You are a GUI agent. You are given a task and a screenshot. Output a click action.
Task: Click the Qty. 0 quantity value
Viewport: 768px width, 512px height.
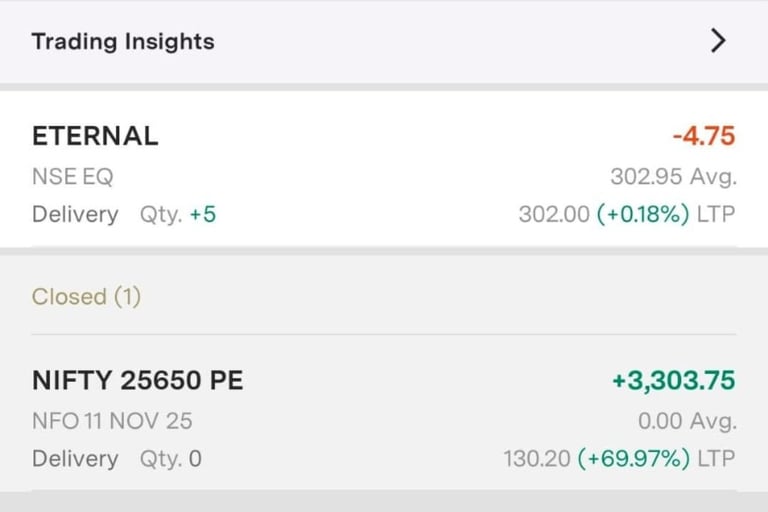tap(171, 459)
